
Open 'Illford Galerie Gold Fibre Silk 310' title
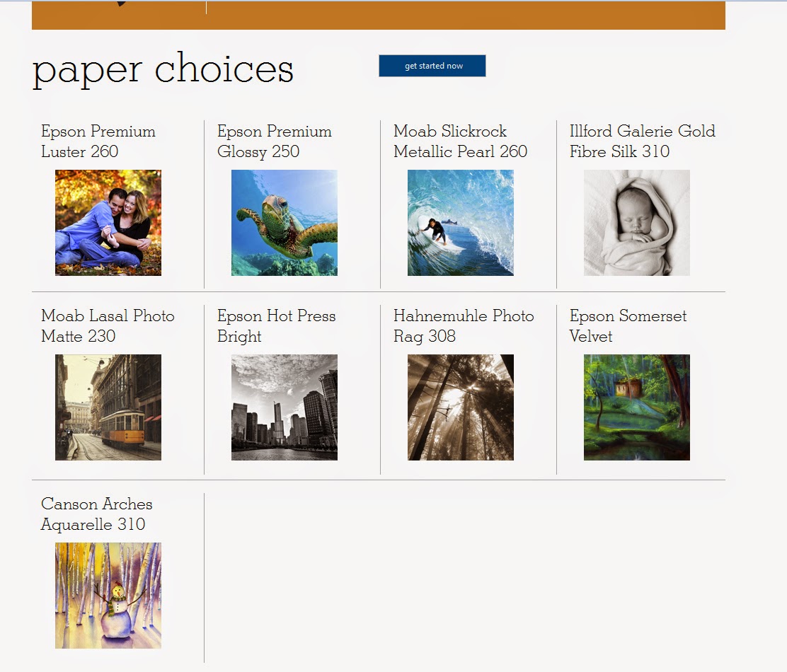[643, 141]
